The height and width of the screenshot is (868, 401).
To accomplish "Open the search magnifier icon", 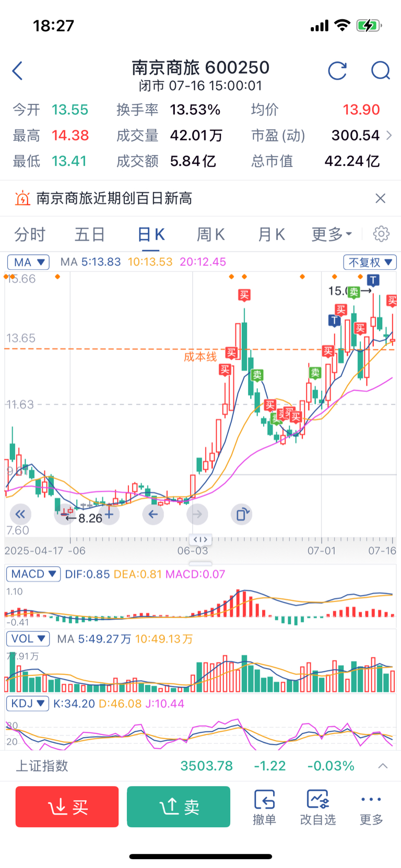I will pyautogui.click(x=381, y=70).
